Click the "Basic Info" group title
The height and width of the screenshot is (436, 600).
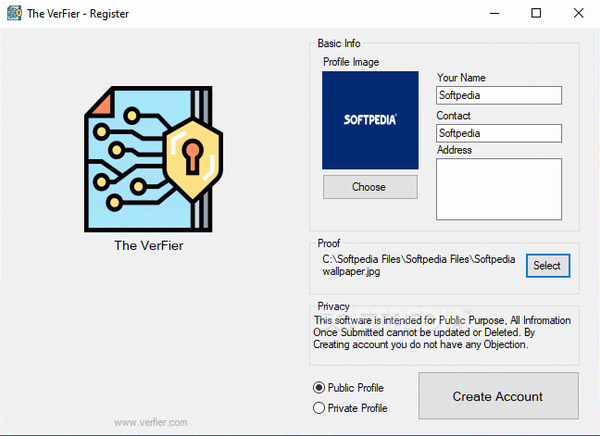(x=339, y=43)
